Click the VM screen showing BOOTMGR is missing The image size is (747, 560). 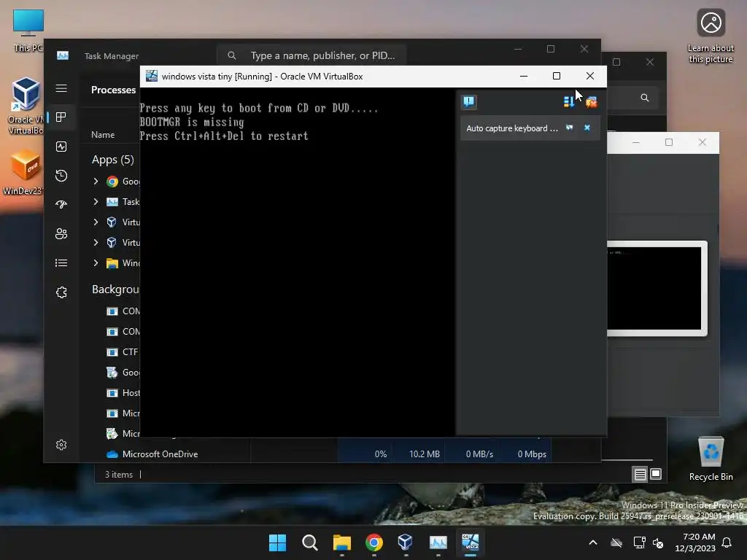pos(298,262)
